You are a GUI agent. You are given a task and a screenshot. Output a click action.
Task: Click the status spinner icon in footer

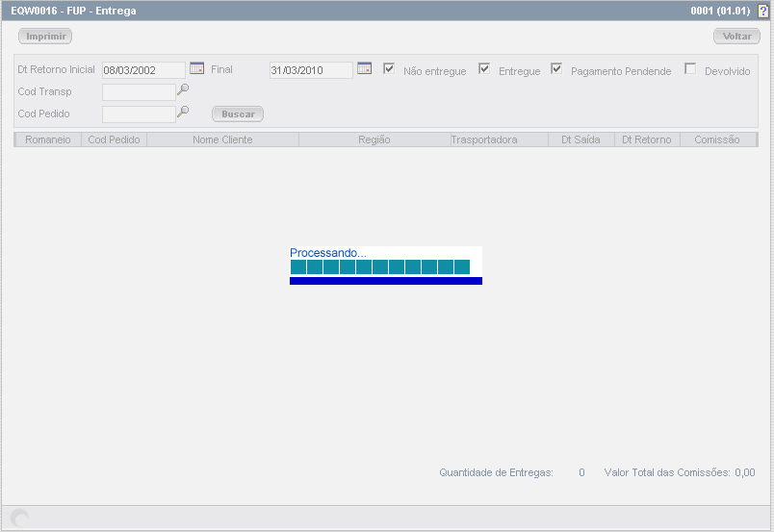[19, 519]
